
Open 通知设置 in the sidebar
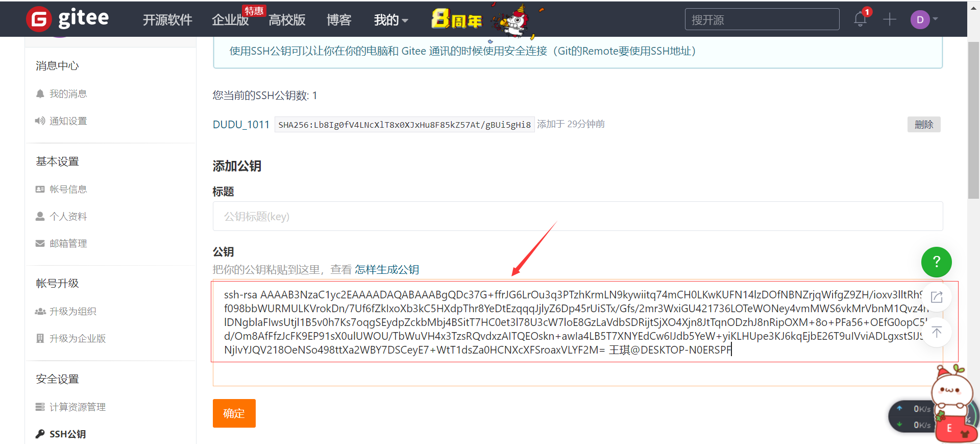tap(68, 121)
